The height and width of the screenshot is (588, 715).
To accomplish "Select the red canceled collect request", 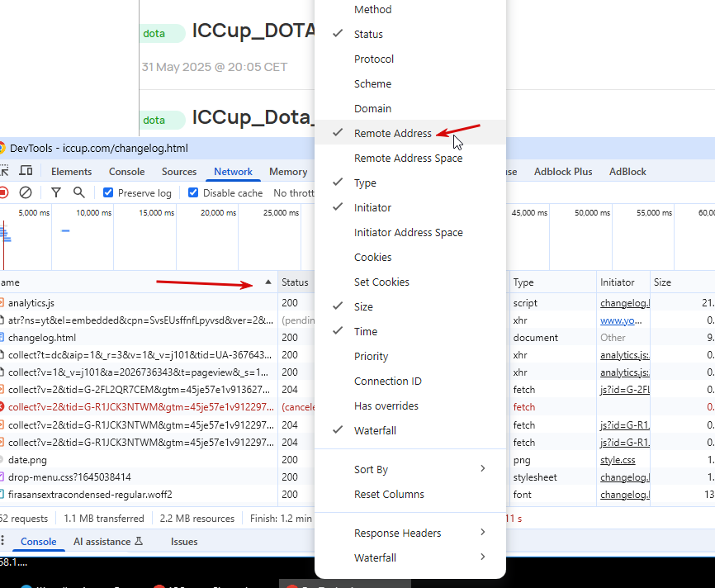I will pos(137,407).
